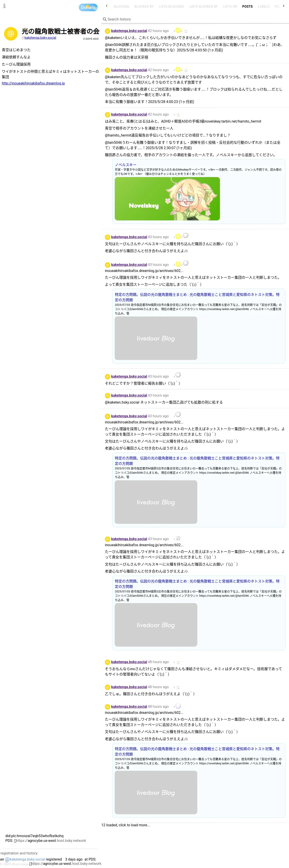
Task: Open author link of the '@kaketen先んじて' post
Action: click(x=129, y=70)
